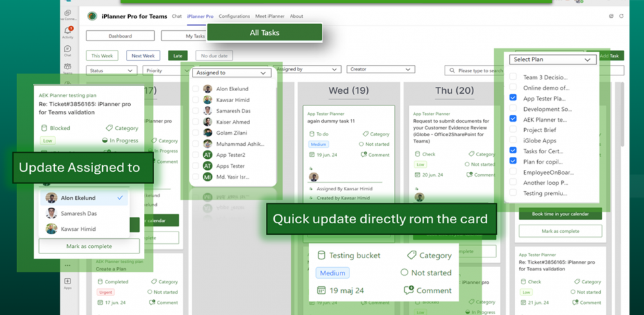
Task: Click the No due date filter button
Action: point(214,55)
